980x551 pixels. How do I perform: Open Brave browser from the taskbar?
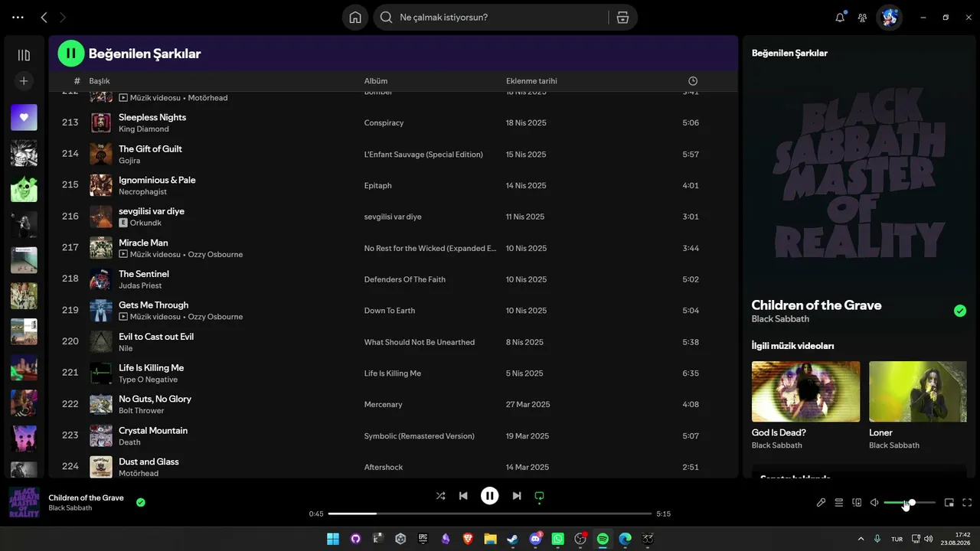click(468, 539)
